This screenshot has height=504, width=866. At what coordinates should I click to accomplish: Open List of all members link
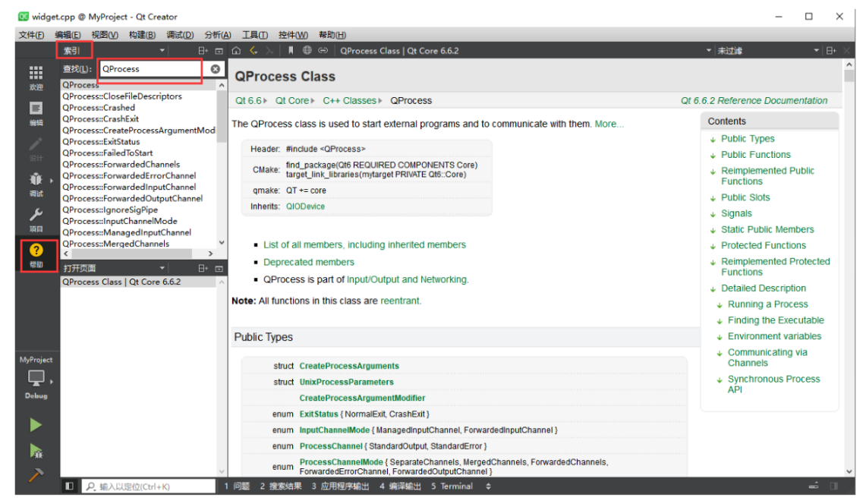coord(364,245)
